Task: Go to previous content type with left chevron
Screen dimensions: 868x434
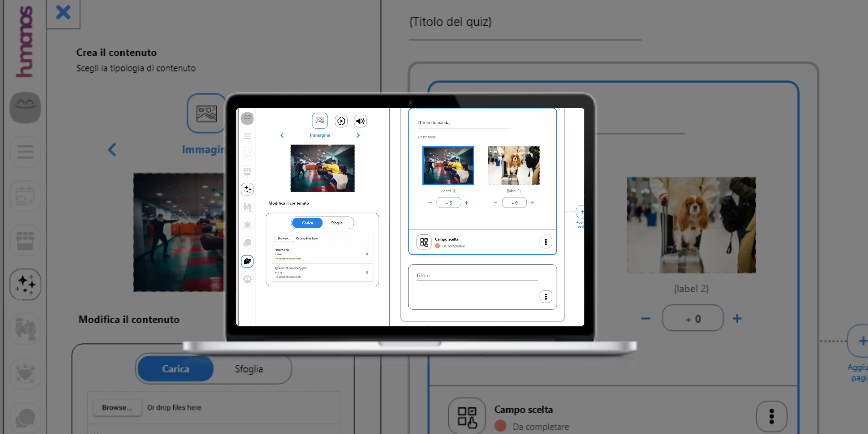Action: (x=282, y=135)
